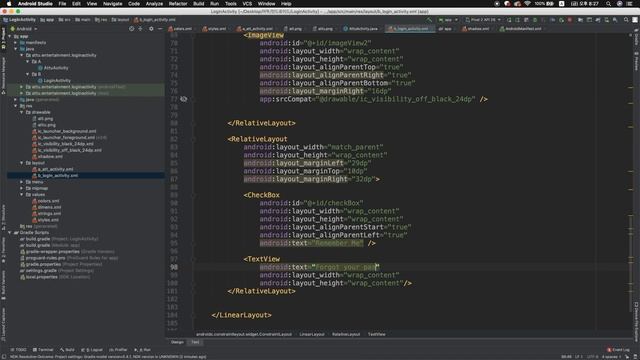Collapse package B arrow in tree
This screenshot has height=360, width=640.
coord(28,74)
